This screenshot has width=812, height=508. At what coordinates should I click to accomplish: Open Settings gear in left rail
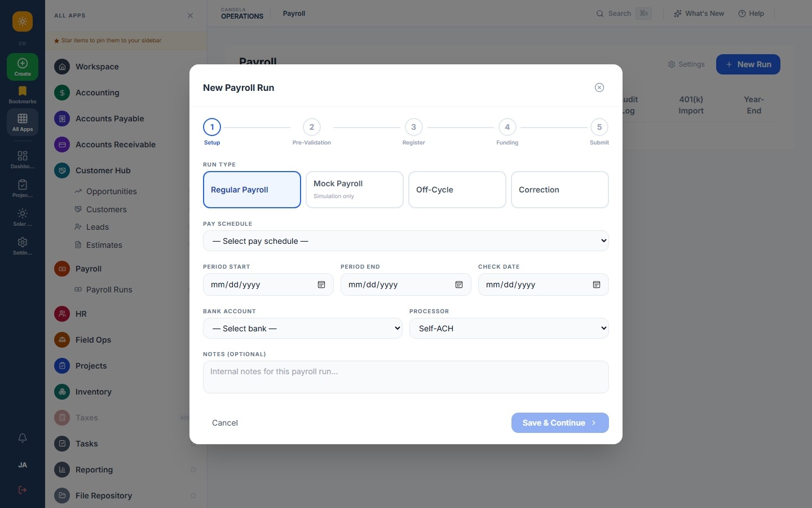(x=23, y=246)
